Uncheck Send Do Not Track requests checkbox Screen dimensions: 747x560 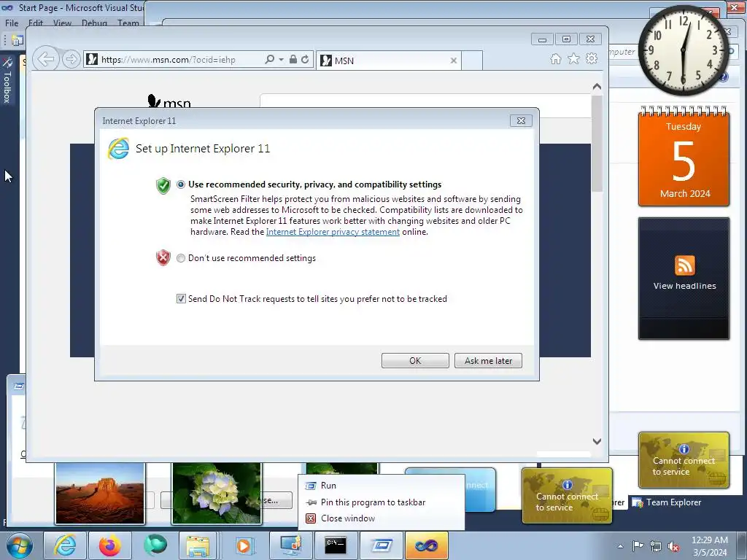181,298
